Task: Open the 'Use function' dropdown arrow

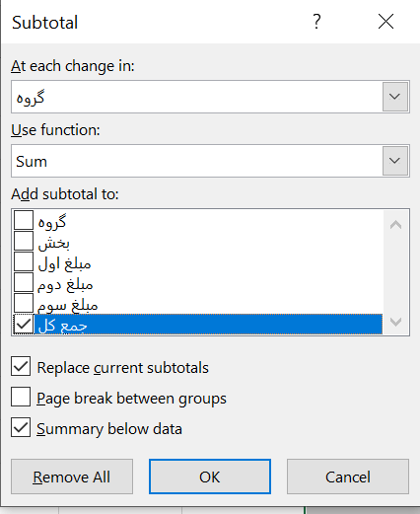Action: click(395, 161)
